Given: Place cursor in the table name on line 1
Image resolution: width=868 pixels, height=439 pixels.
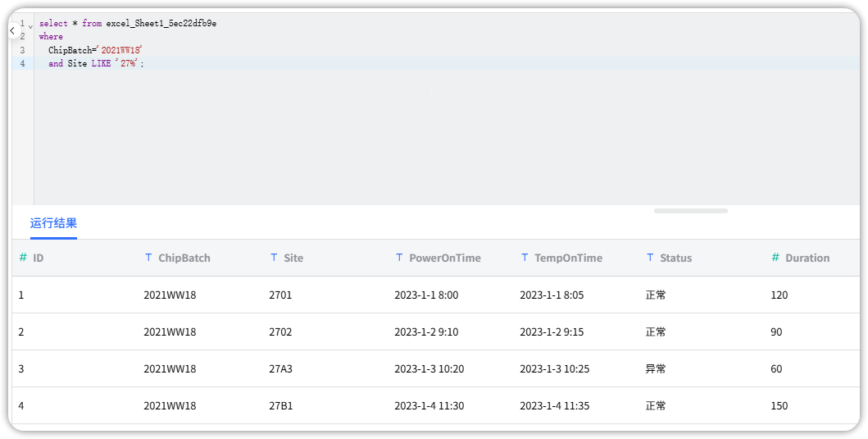Looking at the screenshot, I should click(x=161, y=24).
